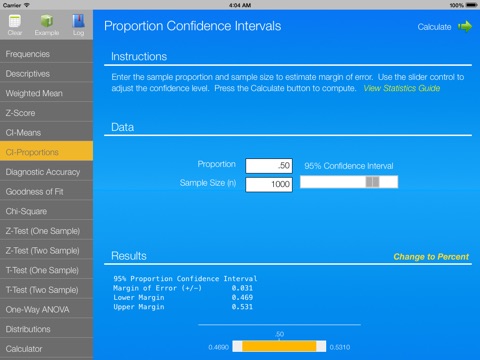Click the Upper Margin value 0.531
The height and width of the screenshot is (360, 480).
pos(242,307)
